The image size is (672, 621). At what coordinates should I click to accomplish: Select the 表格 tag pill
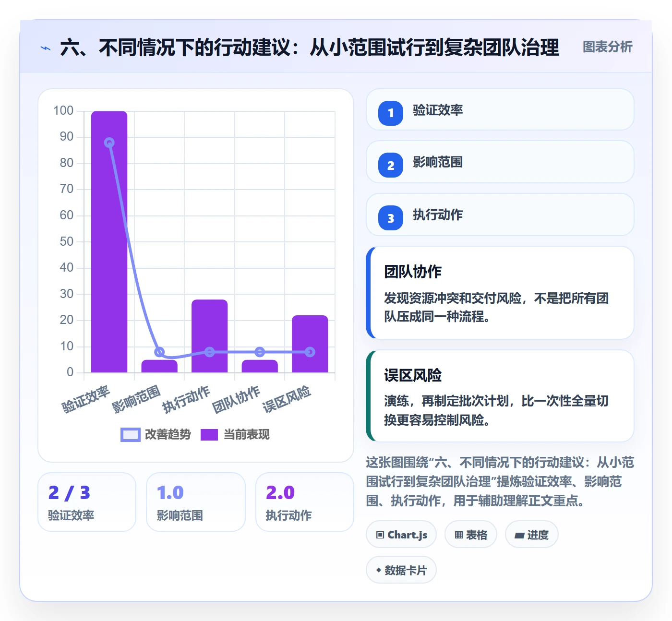click(x=471, y=534)
